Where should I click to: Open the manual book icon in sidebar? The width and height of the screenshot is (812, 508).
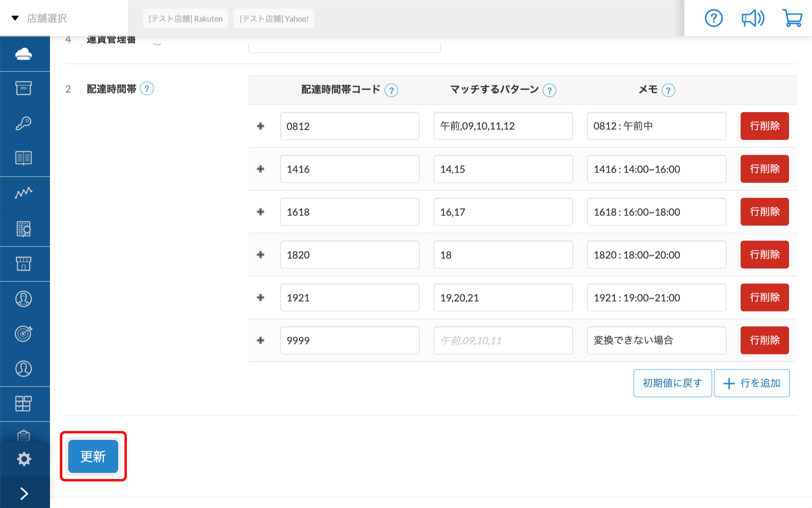[x=24, y=158]
